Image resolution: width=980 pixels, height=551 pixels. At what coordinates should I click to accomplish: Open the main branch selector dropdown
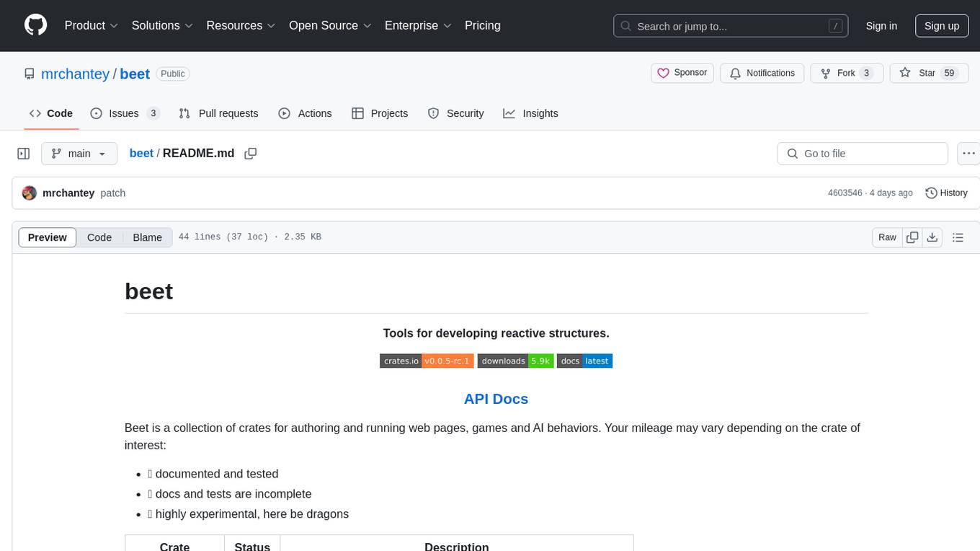[79, 154]
